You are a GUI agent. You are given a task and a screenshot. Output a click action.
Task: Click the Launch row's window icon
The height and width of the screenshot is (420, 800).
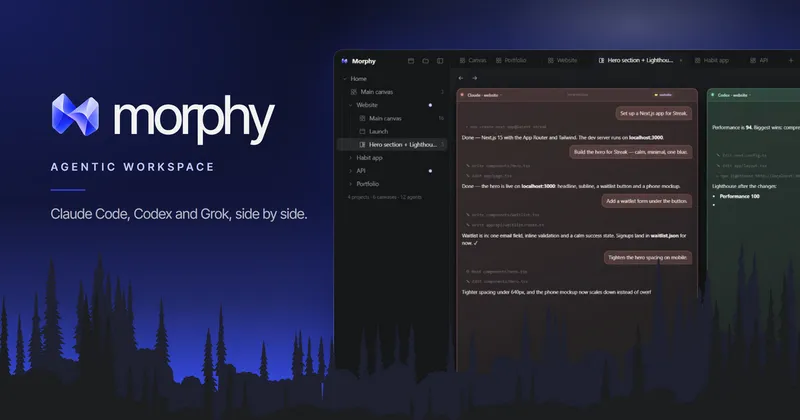[x=362, y=131]
